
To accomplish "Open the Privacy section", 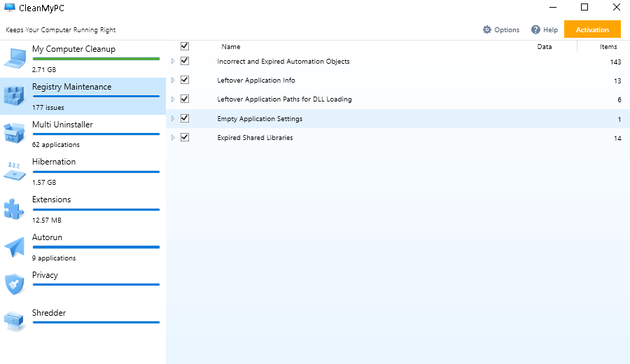I will point(83,285).
